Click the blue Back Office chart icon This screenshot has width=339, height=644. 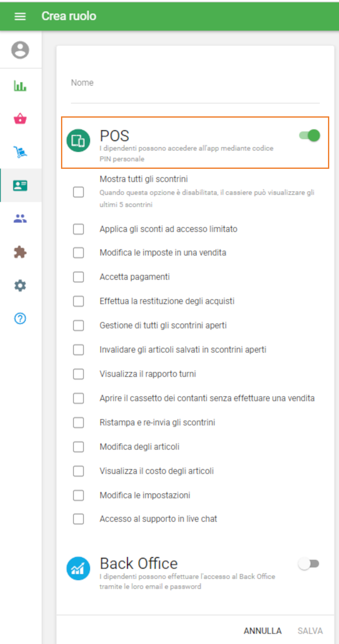pyautogui.click(x=78, y=567)
